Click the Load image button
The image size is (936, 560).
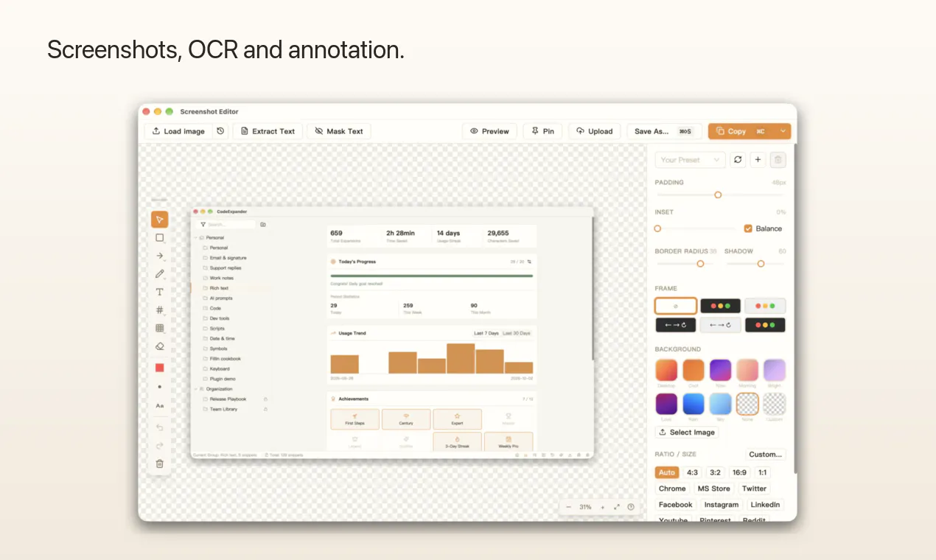tap(178, 131)
